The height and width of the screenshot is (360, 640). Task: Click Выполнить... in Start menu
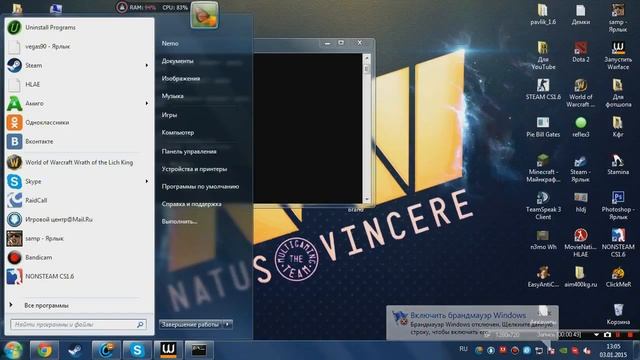[180, 221]
